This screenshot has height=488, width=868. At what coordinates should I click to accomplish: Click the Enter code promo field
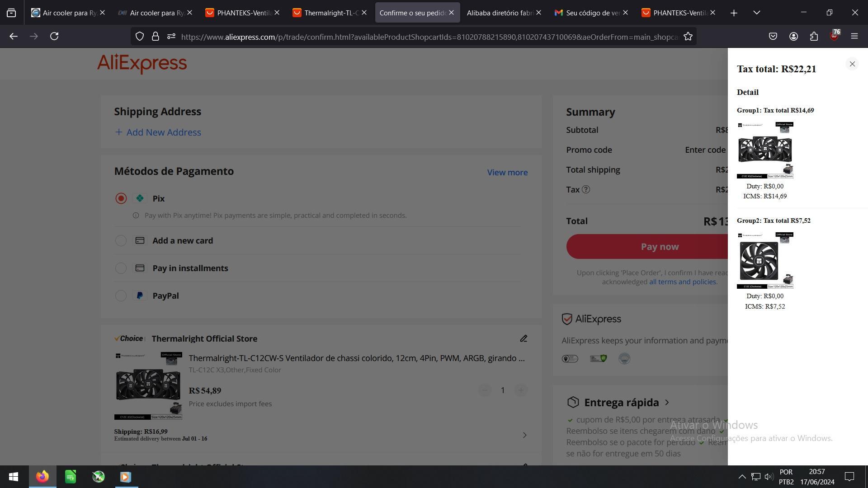point(705,150)
